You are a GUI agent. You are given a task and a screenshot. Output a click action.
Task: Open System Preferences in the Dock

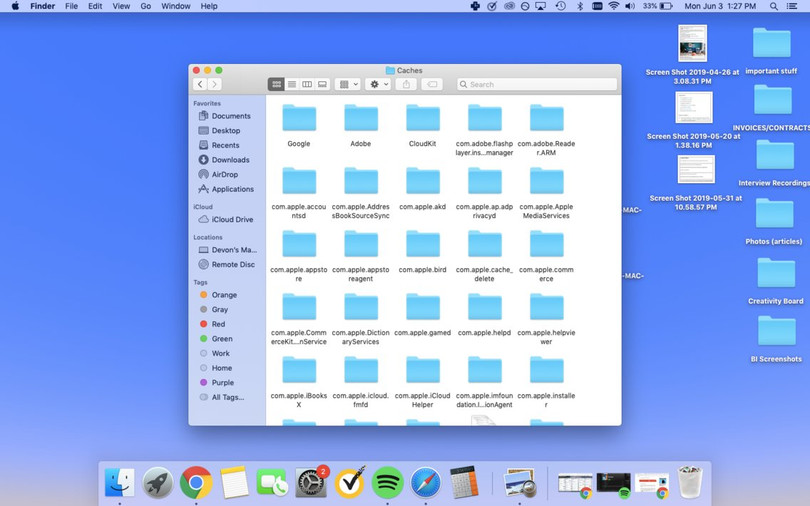coord(311,483)
